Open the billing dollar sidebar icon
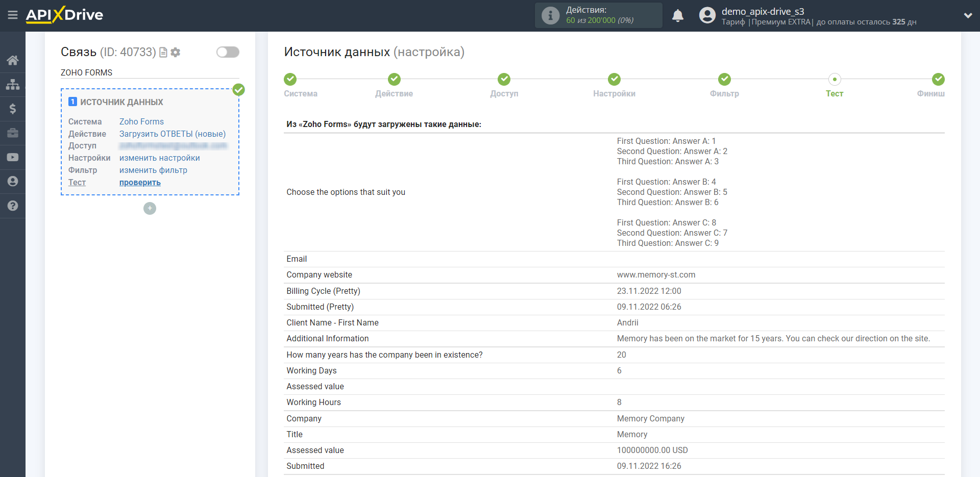Viewport: 980px width, 477px height. tap(13, 109)
